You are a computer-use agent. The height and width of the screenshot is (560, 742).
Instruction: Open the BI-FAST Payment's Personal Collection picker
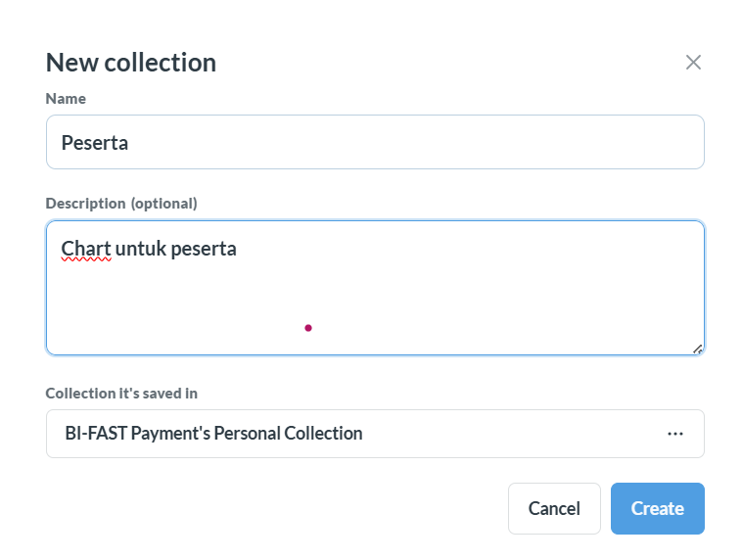tap(375, 434)
